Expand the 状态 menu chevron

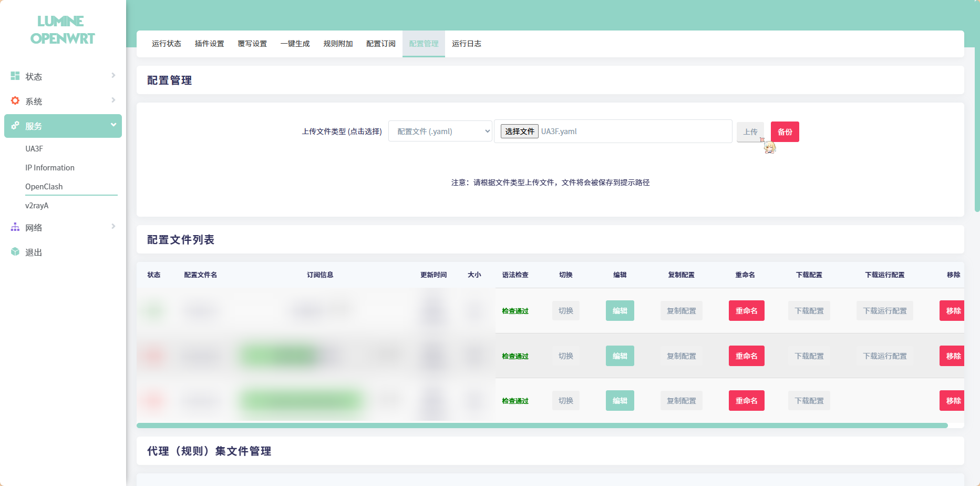coord(113,76)
